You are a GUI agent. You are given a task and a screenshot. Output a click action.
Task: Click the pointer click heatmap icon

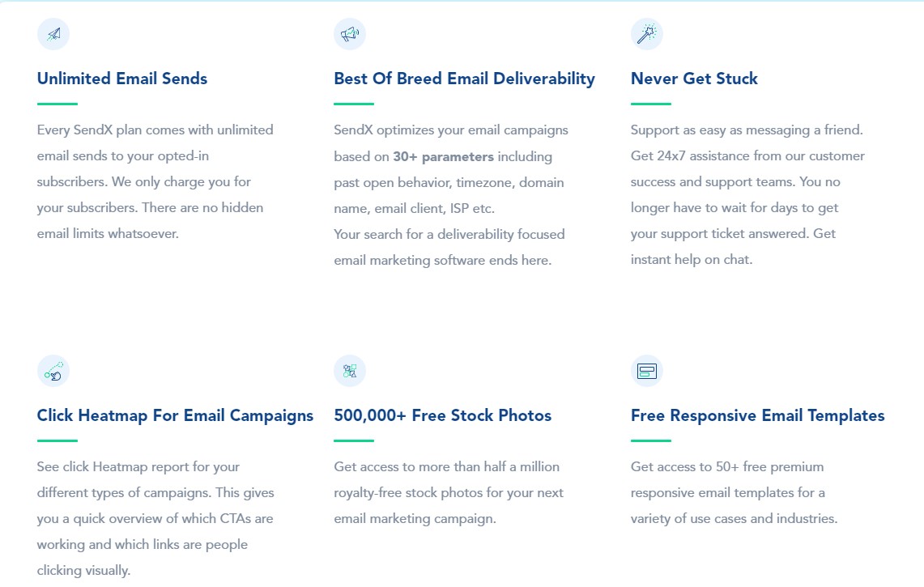(x=53, y=371)
